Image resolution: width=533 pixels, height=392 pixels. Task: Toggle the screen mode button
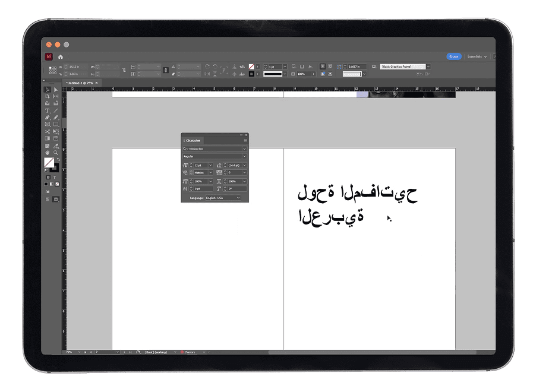click(x=56, y=200)
